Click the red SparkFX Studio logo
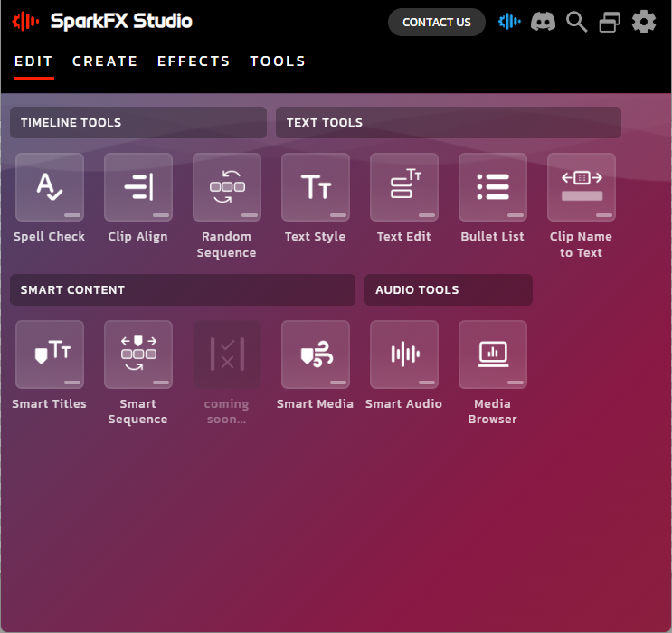The width and height of the screenshot is (672, 633). 25,21
